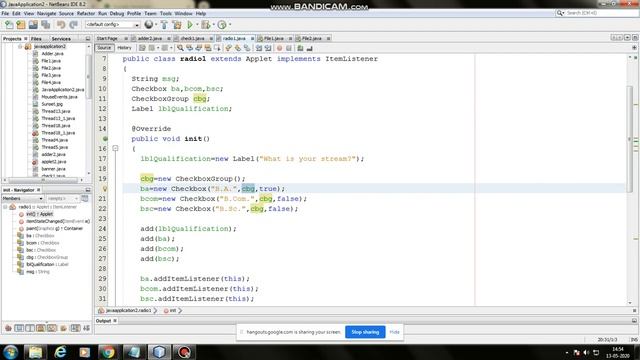Image resolution: width=640 pixels, height=360 pixels.
Task: Collapse javaapplication2 node in Projects tree
Action: (20, 47)
